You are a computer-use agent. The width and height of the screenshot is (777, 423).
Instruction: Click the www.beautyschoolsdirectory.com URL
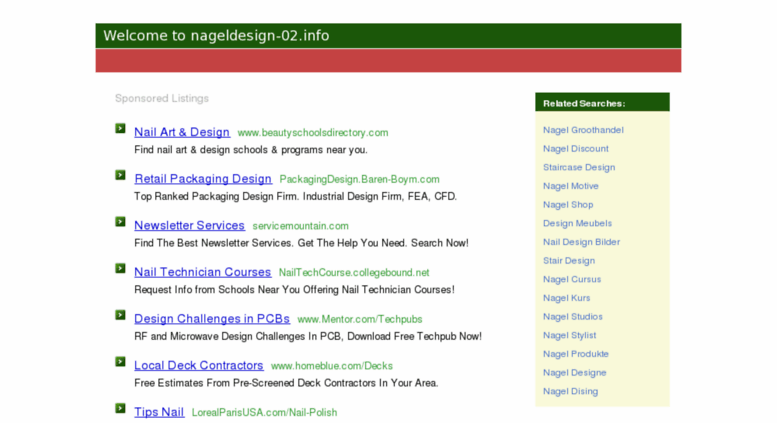[312, 133]
